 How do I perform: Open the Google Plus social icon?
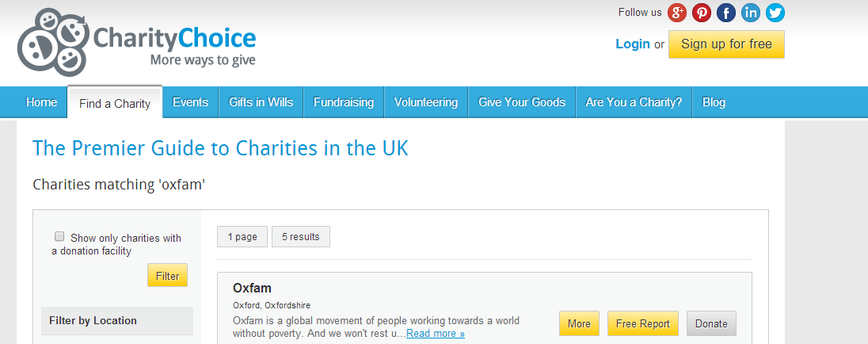click(677, 13)
